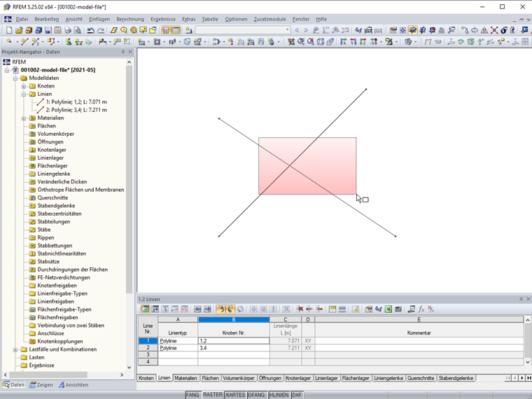
Task: Click the next load case arrow
Action: pyautogui.click(x=306, y=30)
